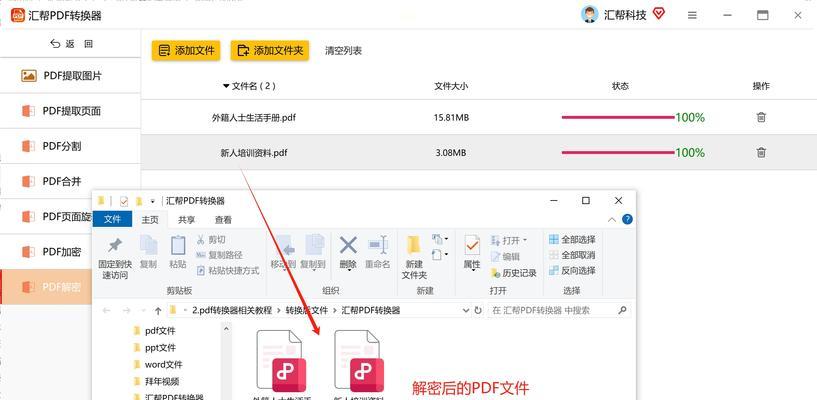Viewport: 817px width, 400px height.
Task: Open 属性 properties icon
Action: (472, 246)
